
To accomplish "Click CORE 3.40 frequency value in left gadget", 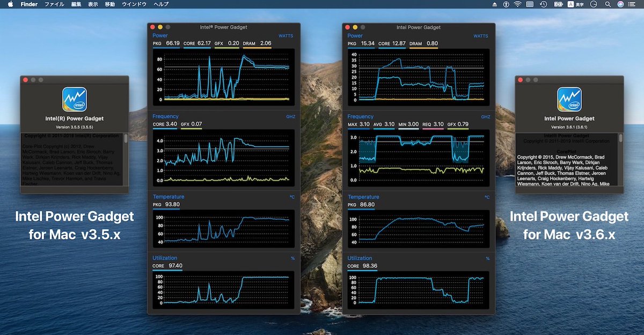I will pos(165,124).
